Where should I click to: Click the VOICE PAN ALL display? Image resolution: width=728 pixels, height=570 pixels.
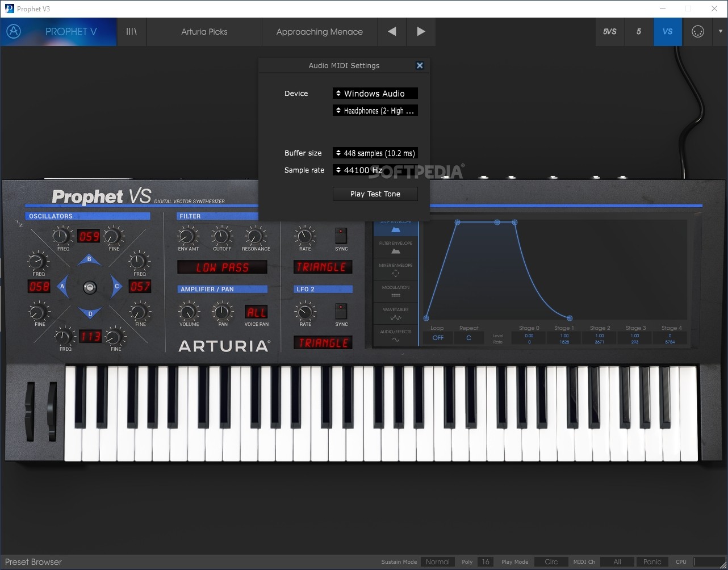(x=256, y=312)
